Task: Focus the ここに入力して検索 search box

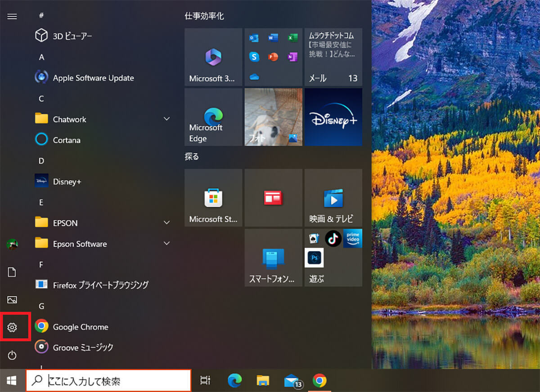Action: click(x=108, y=381)
